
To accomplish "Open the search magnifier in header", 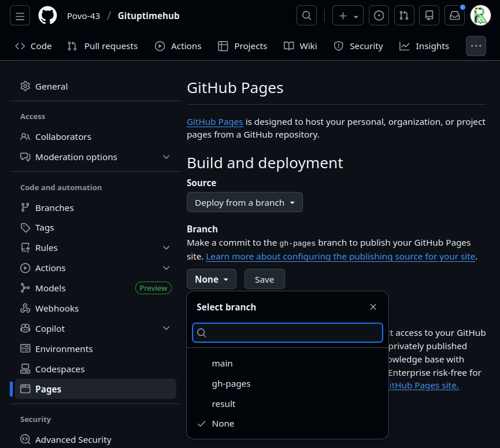I will [306, 16].
